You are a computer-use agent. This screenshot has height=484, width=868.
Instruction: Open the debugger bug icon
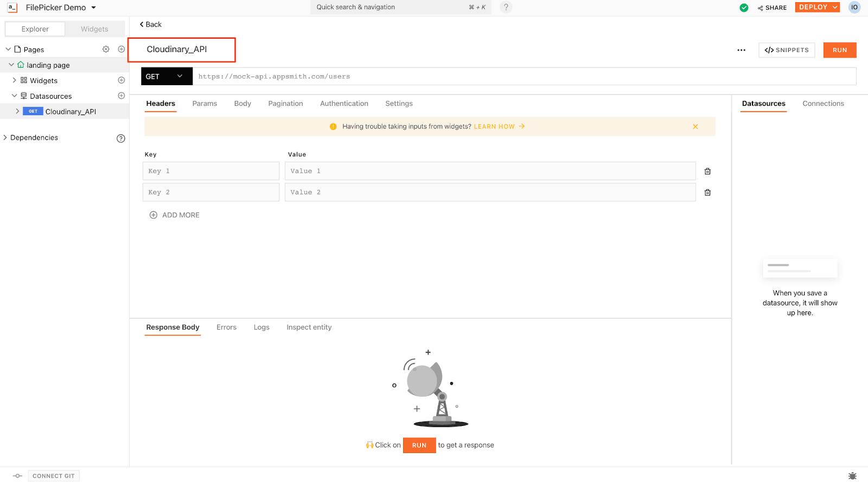tap(852, 476)
